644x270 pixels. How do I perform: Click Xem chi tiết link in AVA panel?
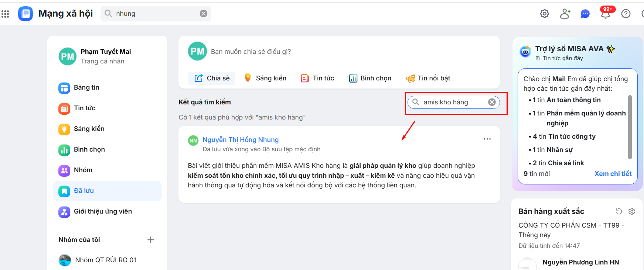point(613,174)
